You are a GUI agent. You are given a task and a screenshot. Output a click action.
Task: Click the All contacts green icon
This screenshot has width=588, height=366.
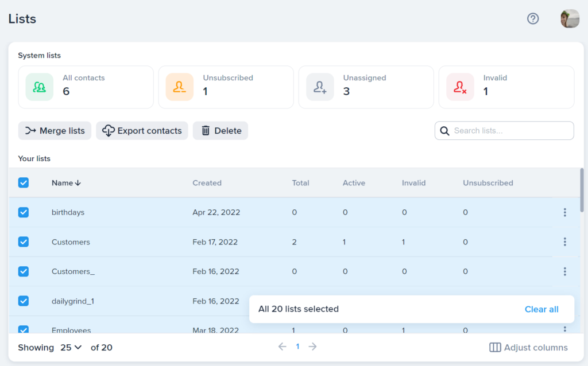[x=40, y=87]
